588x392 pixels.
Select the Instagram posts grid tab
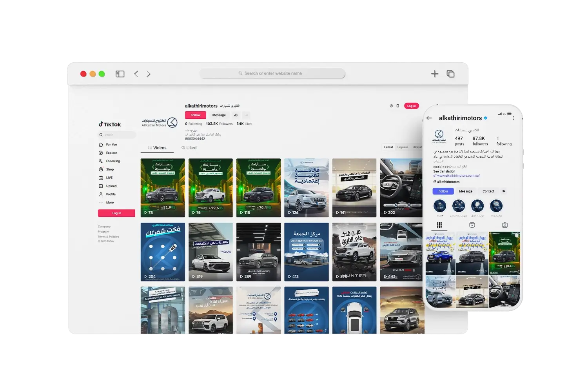click(x=439, y=225)
